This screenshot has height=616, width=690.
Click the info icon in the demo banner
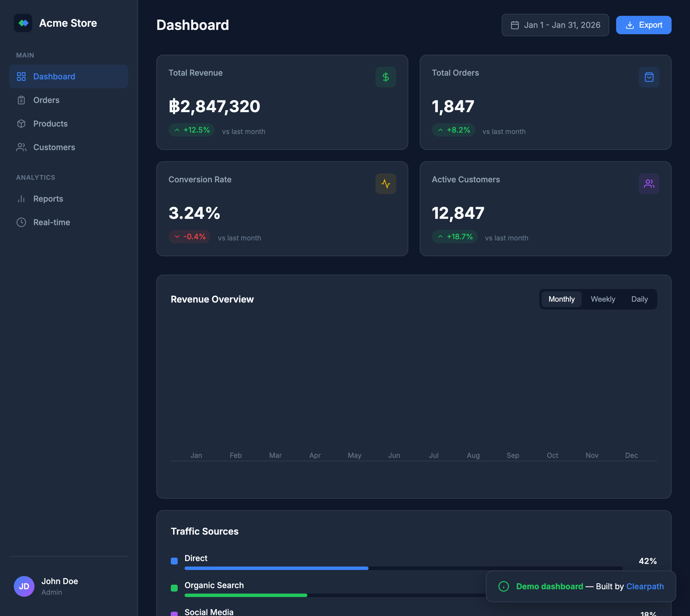click(x=503, y=587)
